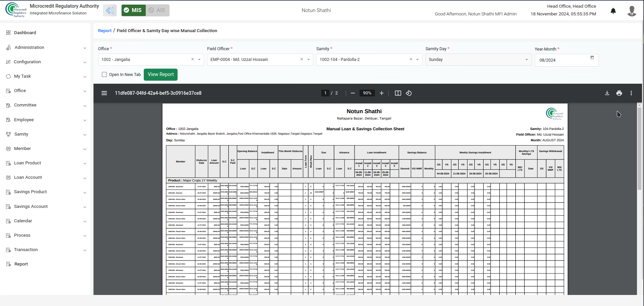The image size is (644, 306).
Task: Zoom in the PDF report
Action: (x=381, y=93)
